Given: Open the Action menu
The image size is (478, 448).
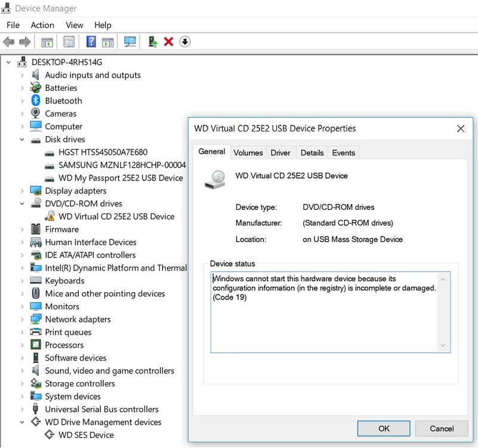Looking at the screenshot, I should pyautogui.click(x=42, y=25).
